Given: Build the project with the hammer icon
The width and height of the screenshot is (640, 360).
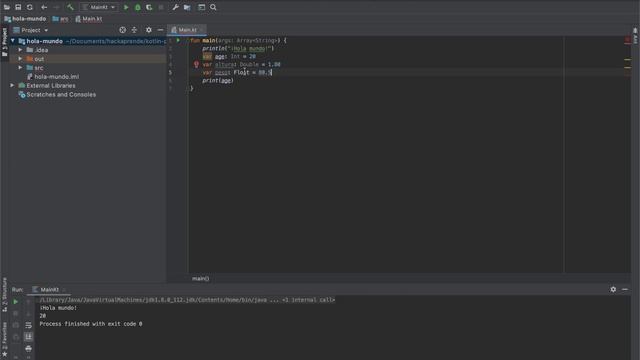Looking at the screenshot, I should (x=70, y=7).
